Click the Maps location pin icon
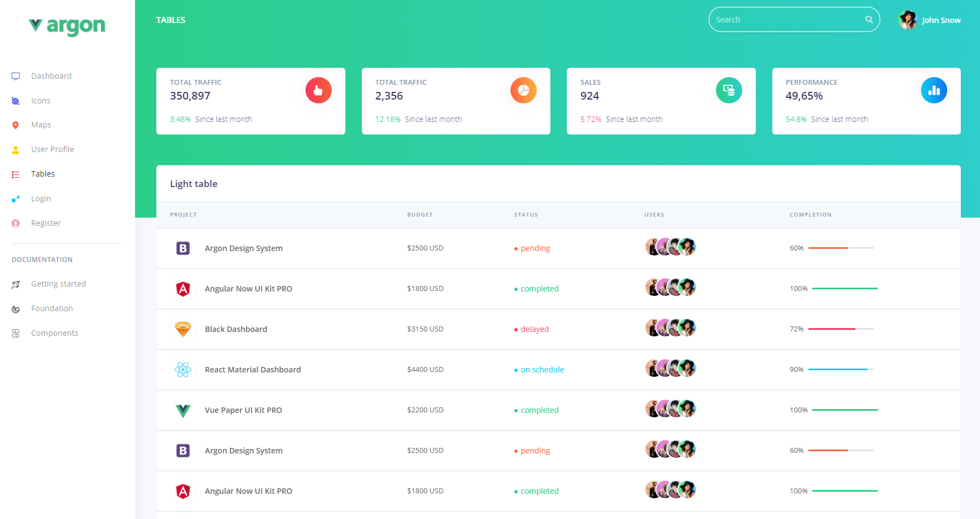The width and height of the screenshot is (980, 519). pyautogui.click(x=15, y=125)
